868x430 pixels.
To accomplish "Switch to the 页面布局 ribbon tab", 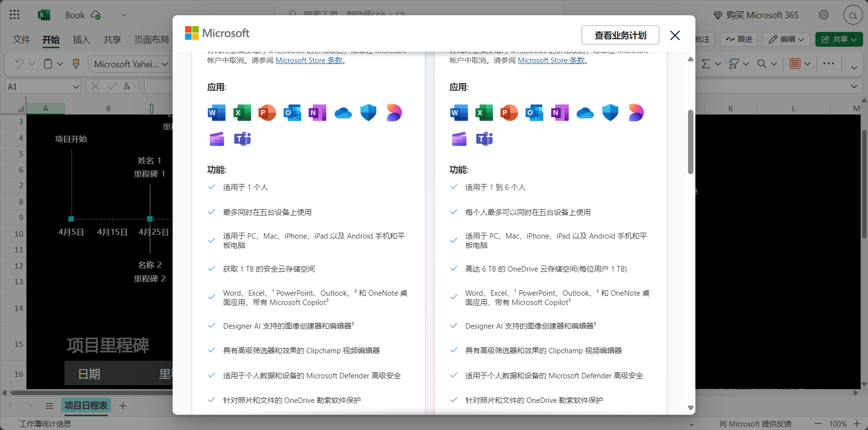I will pyautogui.click(x=151, y=39).
